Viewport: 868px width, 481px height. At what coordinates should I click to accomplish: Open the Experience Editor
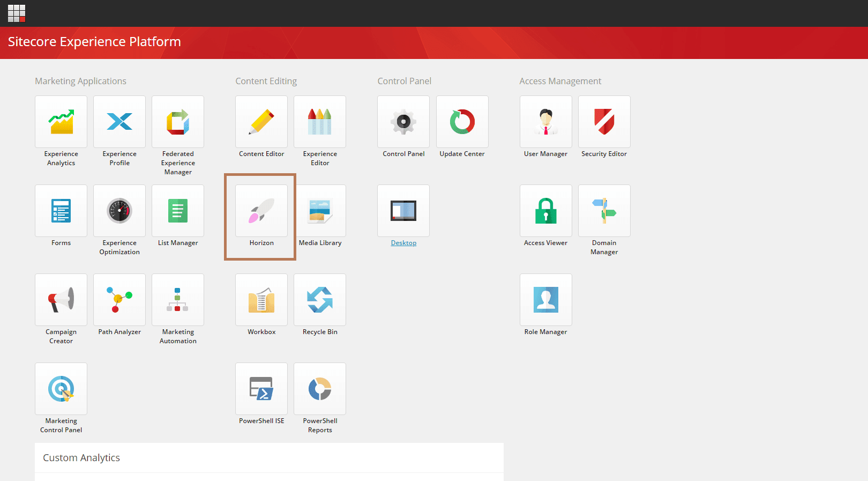point(320,122)
